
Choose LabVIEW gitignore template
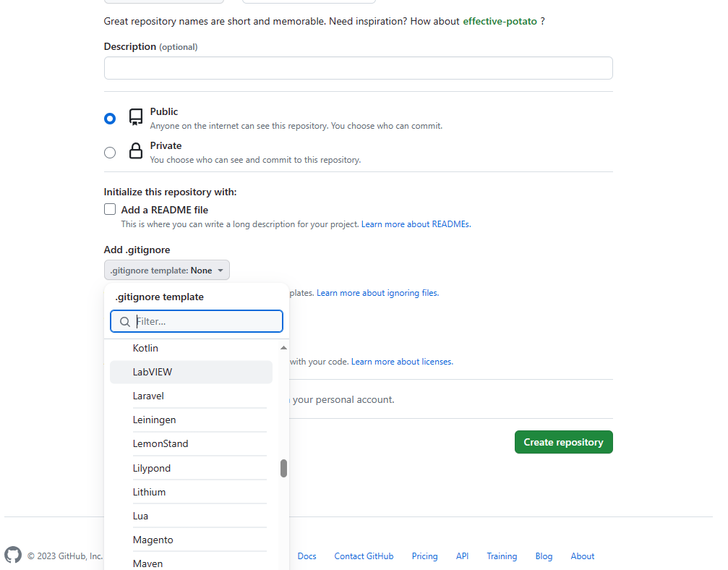click(191, 372)
